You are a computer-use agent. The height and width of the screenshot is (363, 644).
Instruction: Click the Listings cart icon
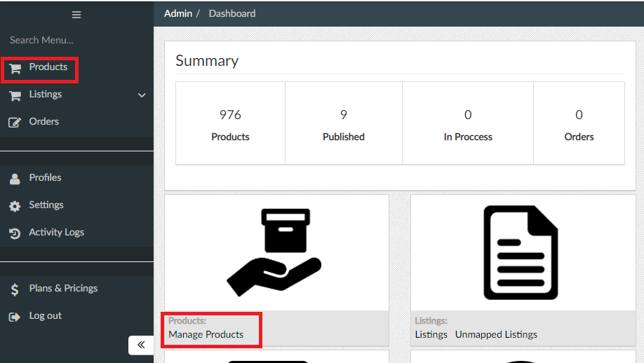click(15, 95)
